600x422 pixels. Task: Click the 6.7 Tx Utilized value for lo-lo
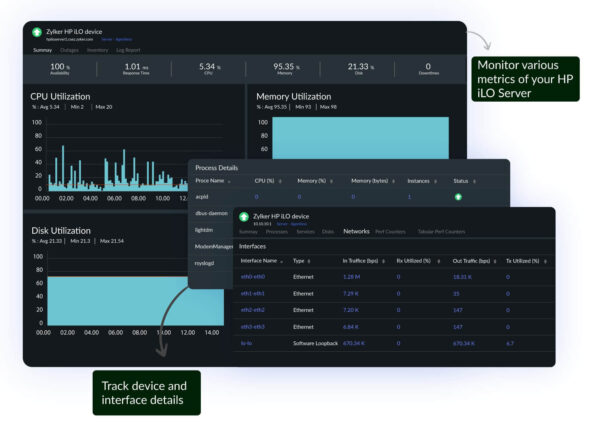click(510, 344)
